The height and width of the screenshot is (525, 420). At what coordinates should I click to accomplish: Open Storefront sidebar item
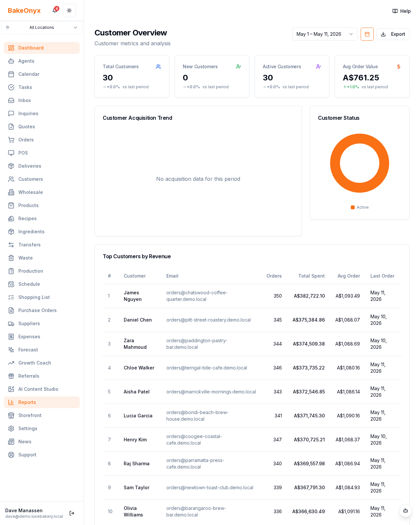pos(42,415)
